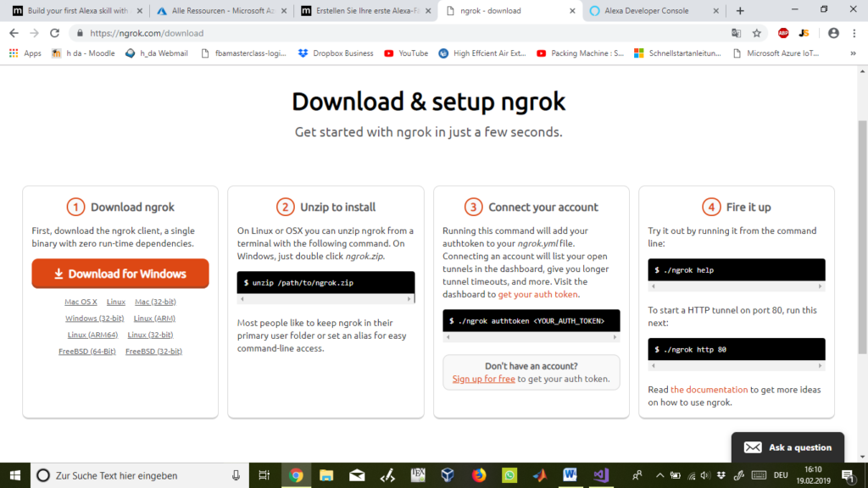Open Chrome from the taskbar

click(x=296, y=475)
